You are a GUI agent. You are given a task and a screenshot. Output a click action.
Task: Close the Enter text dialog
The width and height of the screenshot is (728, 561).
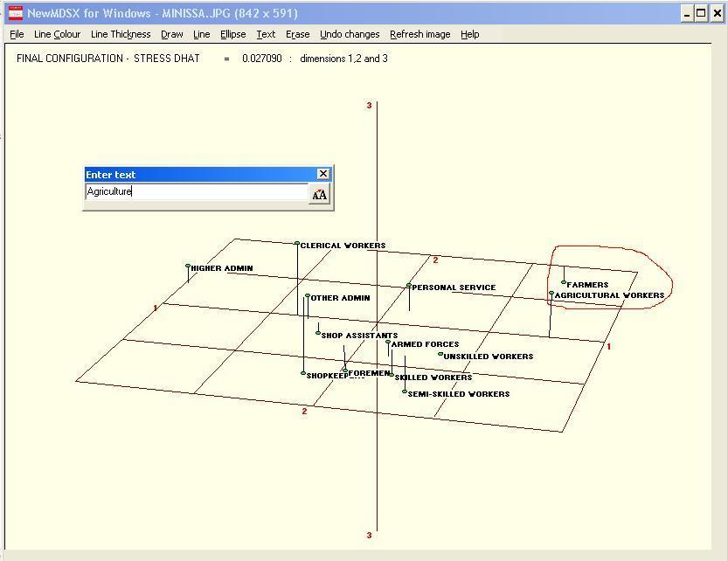(322, 174)
